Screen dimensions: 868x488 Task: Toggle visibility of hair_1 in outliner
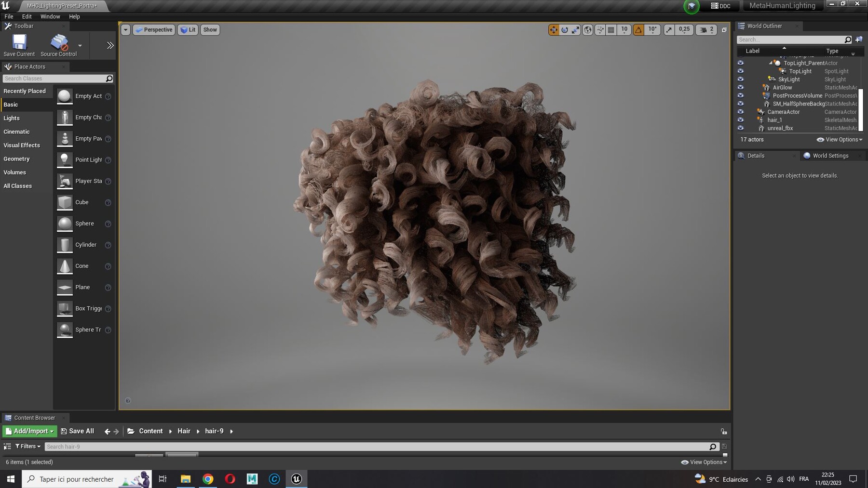click(x=741, y=120)
